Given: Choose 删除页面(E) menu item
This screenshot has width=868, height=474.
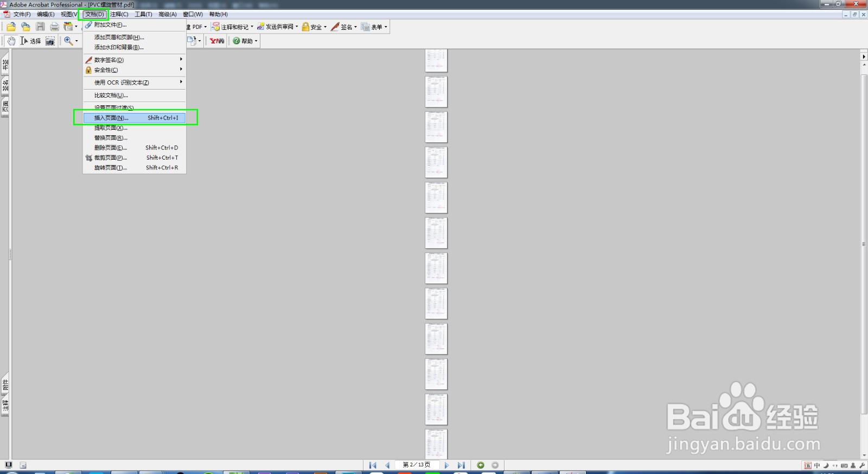Looking at the screenshot, I should (134, 148).
